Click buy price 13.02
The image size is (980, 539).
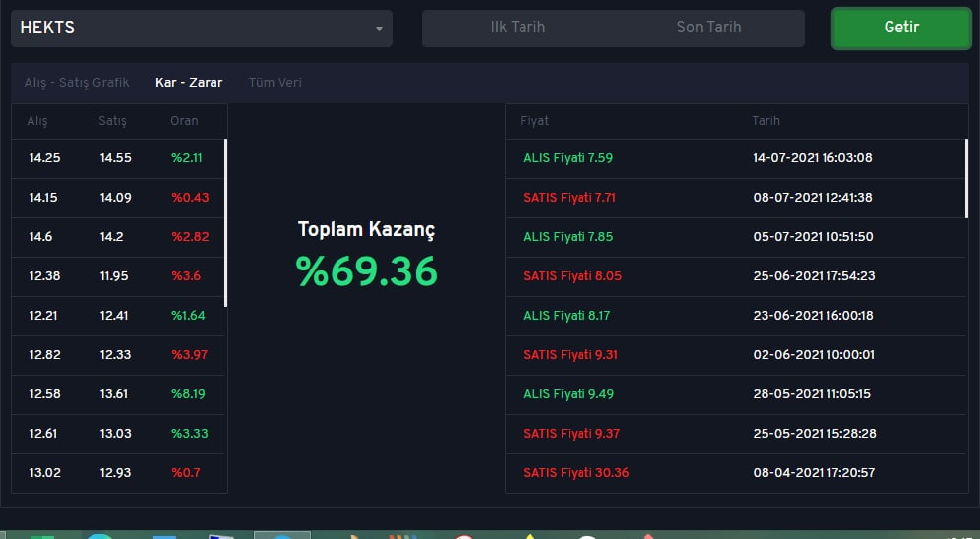click(45, 473)
